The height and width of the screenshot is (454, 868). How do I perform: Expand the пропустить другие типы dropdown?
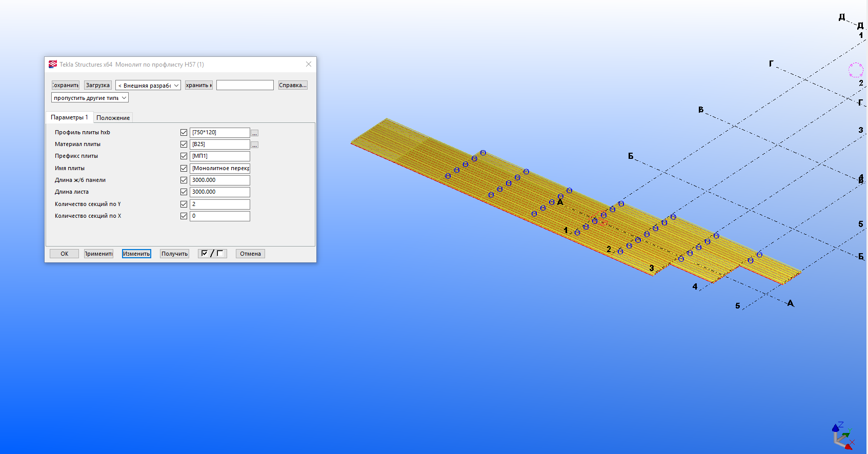pos(90,98)
